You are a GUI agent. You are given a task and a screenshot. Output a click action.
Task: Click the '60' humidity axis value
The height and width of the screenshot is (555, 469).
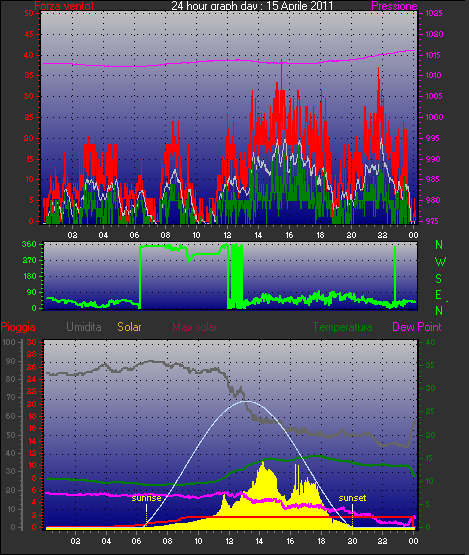coord(11,416)
